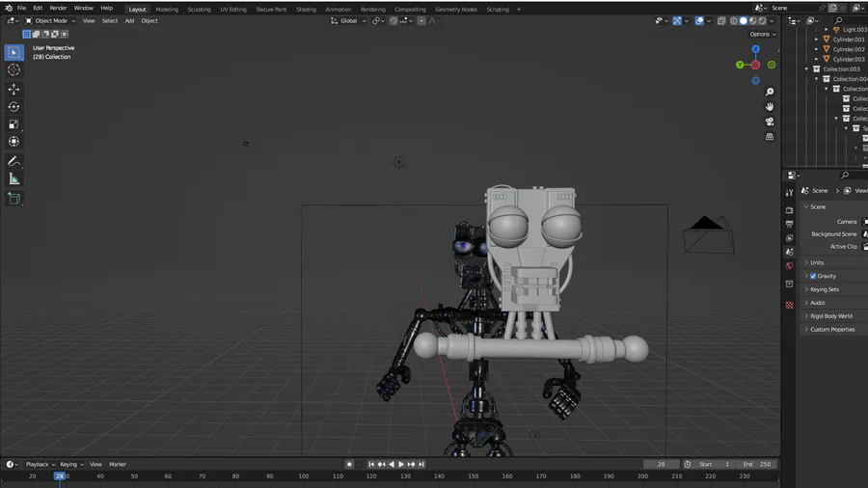Open the viewport shading options dropdown arrow

click(x=772, y=21)
